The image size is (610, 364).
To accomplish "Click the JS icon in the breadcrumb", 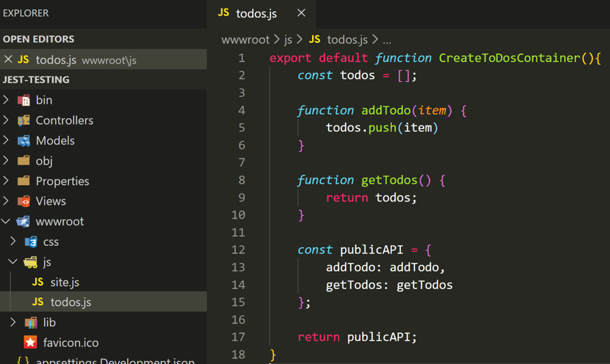I will 314,40.
